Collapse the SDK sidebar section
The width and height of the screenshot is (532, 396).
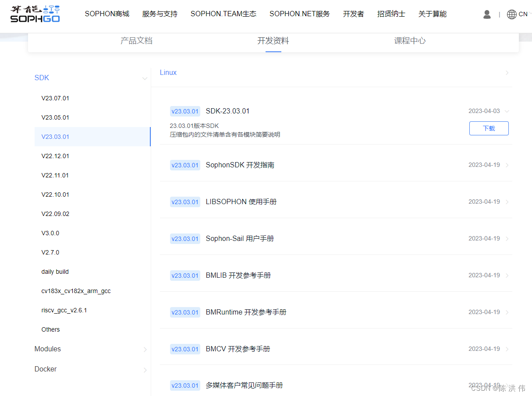click(145, 78)
